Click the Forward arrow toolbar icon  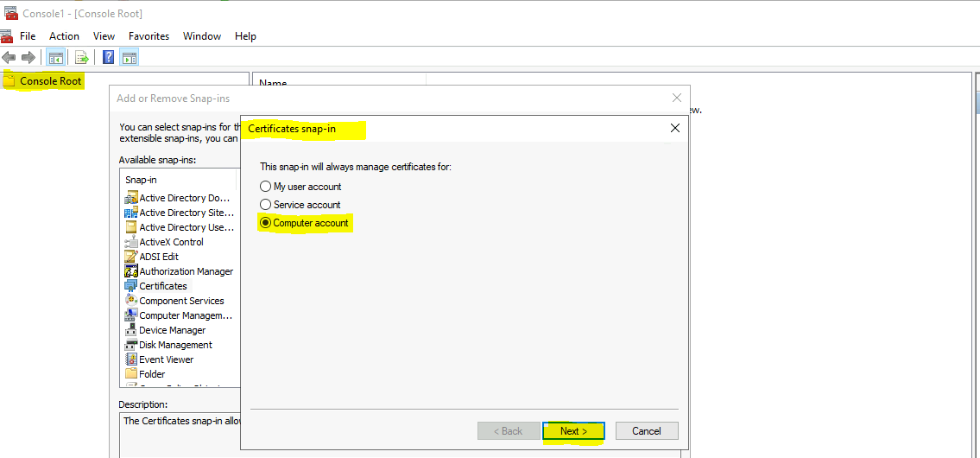click(x=28, y=58)
